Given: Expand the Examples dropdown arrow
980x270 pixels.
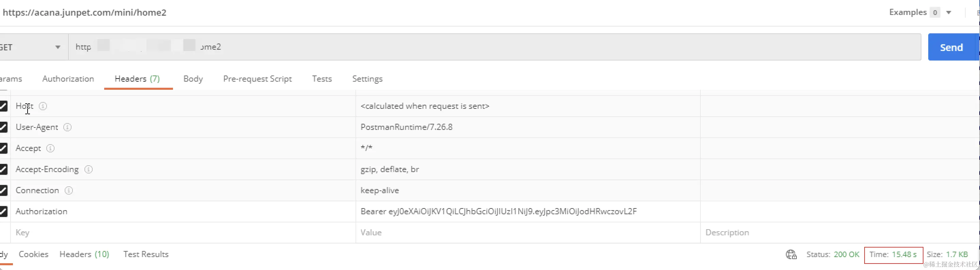Looking at the screenshot, I should pyautogui.click(x=949, y=13).
